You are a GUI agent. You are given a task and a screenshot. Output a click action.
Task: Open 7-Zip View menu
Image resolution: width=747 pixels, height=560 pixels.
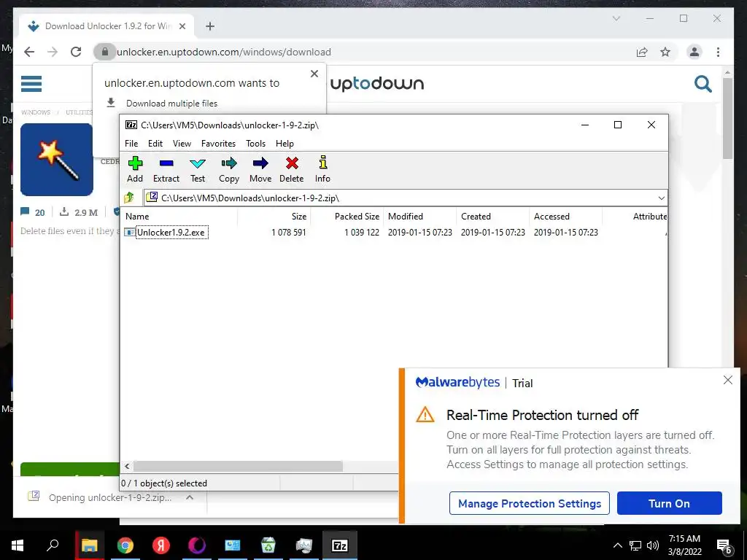182,144
